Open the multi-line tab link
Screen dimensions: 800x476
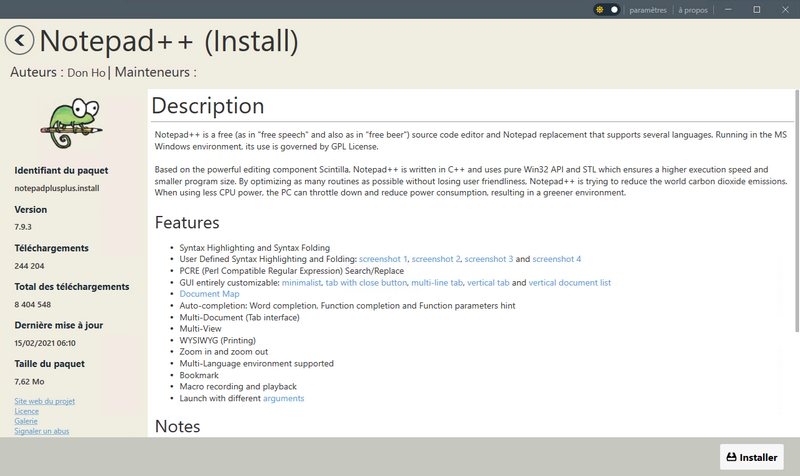(x=437, y=283)
